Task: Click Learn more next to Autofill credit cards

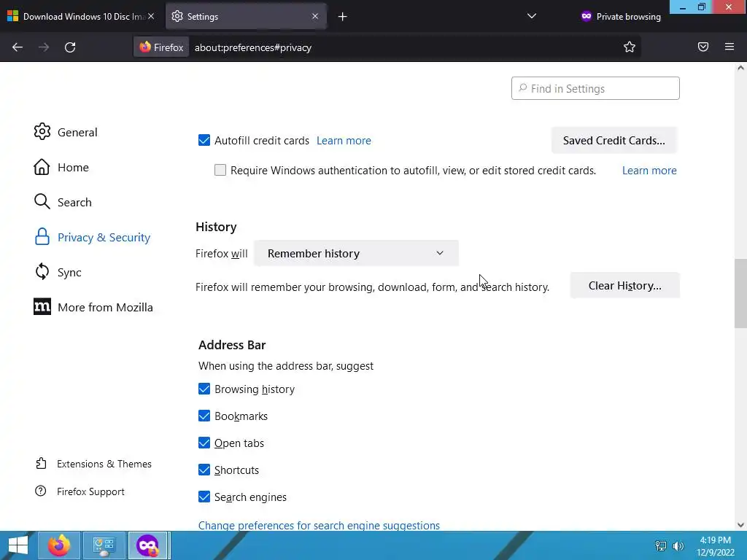Action: 344,141
